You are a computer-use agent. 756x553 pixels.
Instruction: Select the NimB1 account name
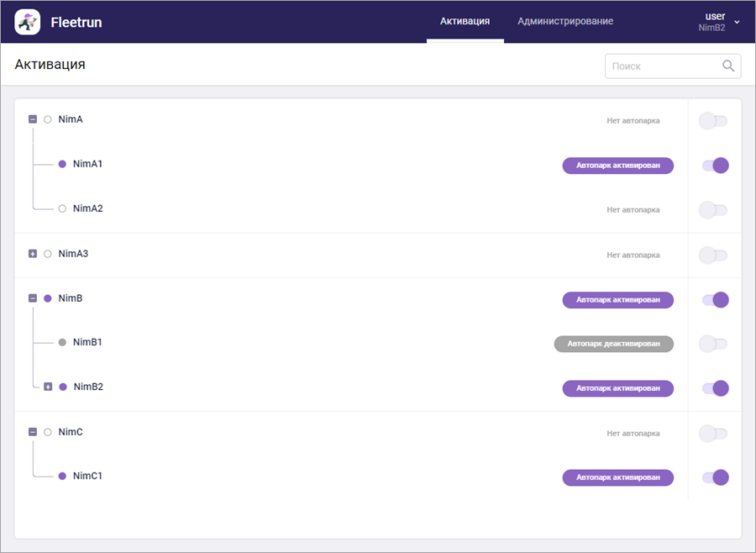[87, 342]
